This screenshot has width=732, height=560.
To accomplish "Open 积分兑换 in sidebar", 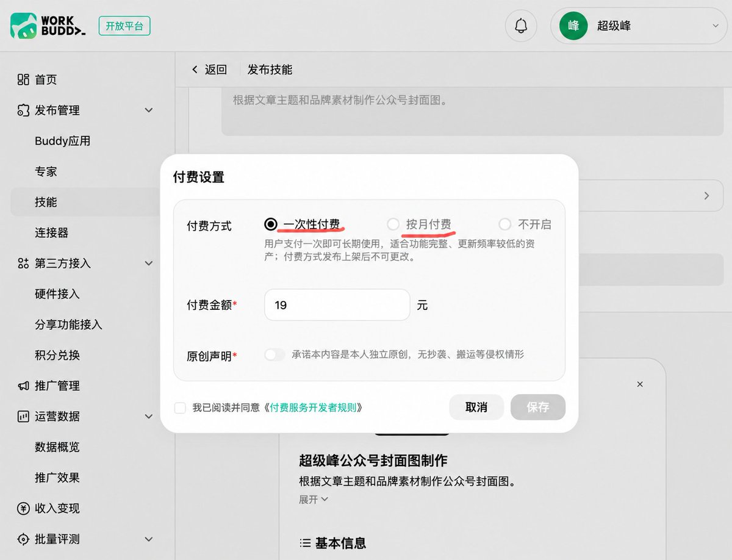I will pyautogui.click(x=57, y=355).
